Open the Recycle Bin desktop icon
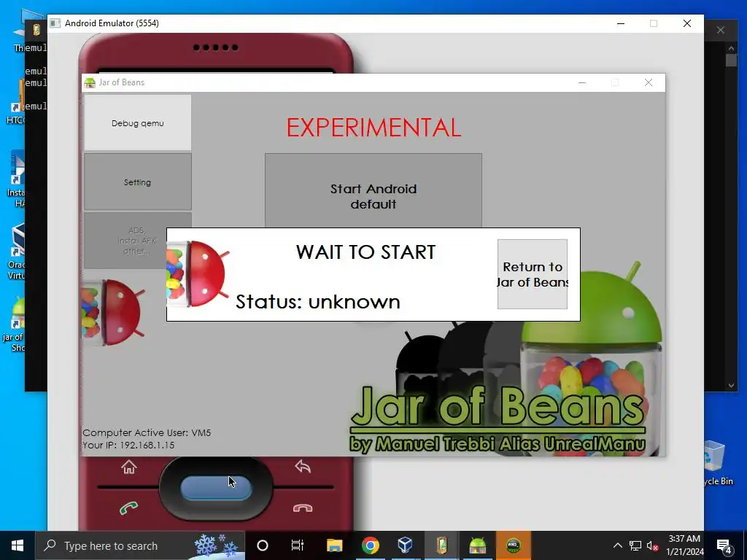This screenshot has height=560, width=747. (715, 463)
